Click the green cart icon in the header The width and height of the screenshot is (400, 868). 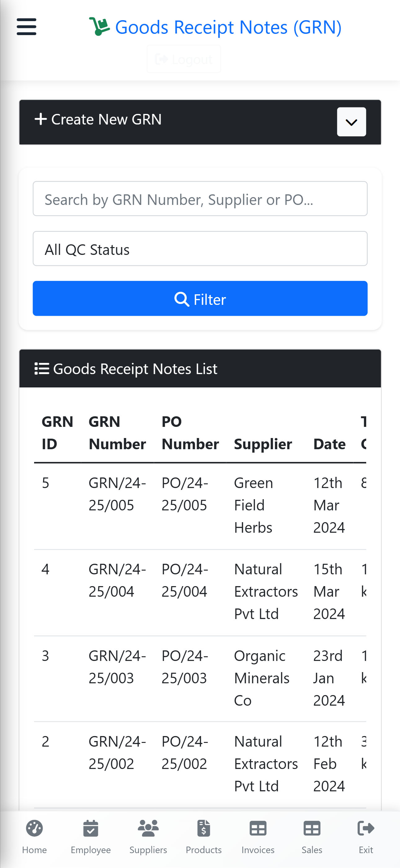(99, 27)
